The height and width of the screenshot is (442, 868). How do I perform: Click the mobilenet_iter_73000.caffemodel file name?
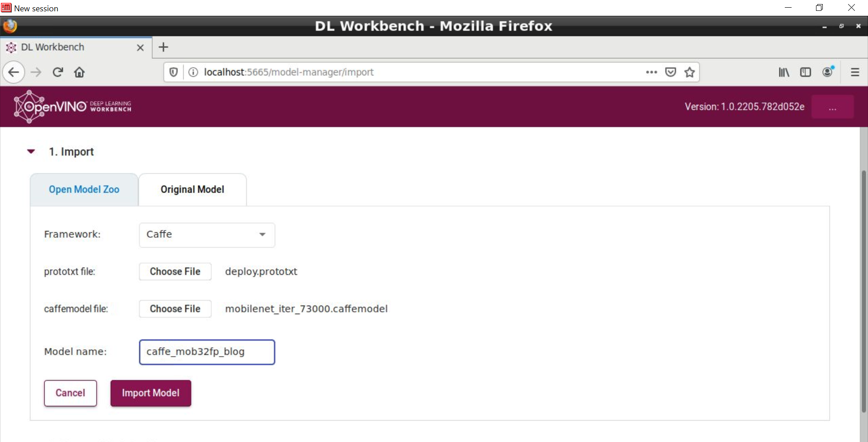(306, 309)
